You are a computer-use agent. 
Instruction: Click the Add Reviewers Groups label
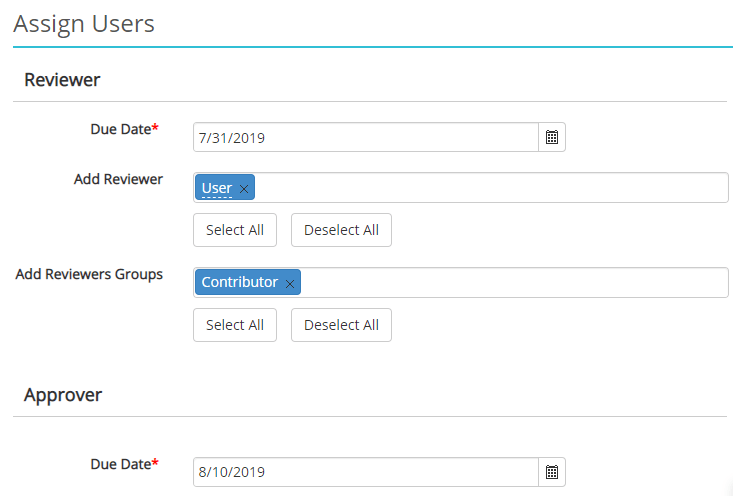89,274
